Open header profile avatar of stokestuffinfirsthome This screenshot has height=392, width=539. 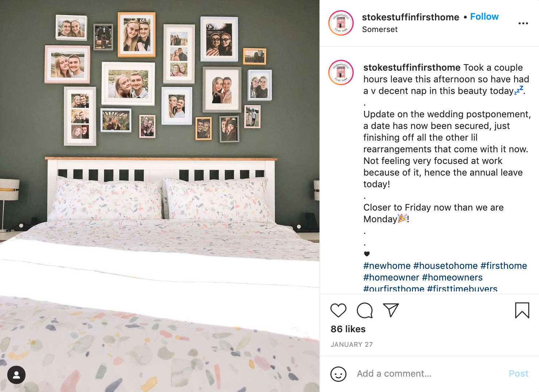341,23
